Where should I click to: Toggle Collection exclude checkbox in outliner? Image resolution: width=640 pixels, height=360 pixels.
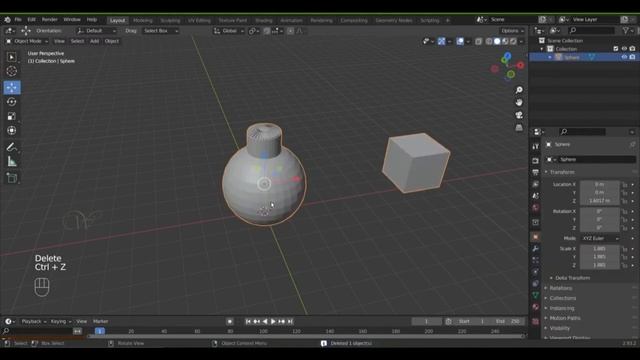click(616, 49)
